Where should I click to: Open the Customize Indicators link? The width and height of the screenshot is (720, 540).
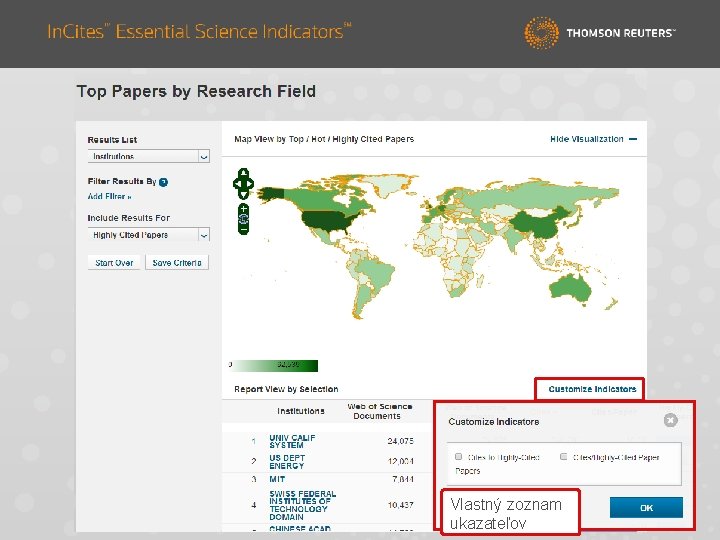pos(592,389)
